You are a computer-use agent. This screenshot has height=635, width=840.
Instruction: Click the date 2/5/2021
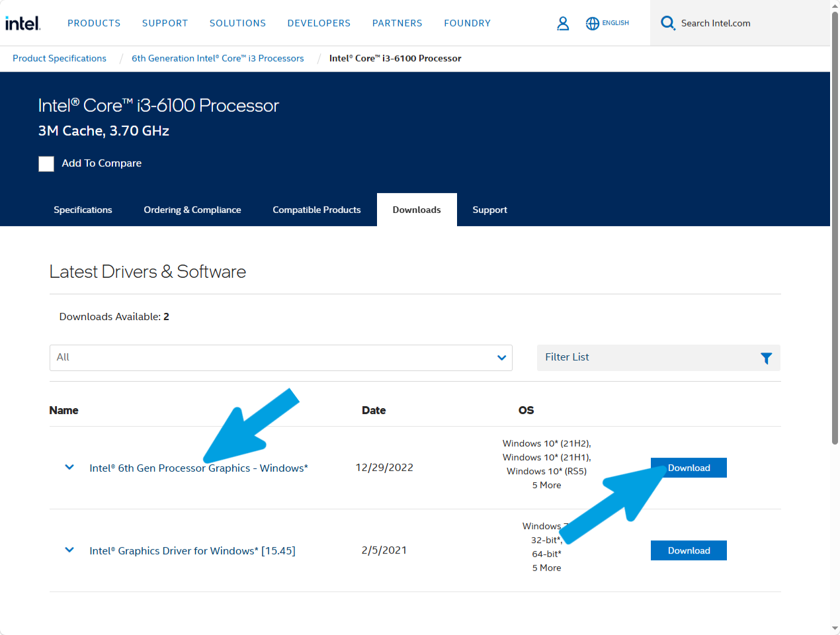(x=384, y=550)
